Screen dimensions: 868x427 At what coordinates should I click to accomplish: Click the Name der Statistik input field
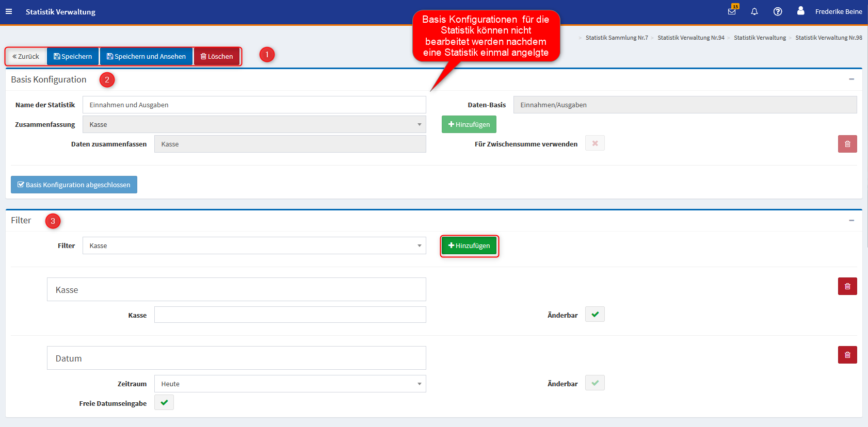click(254, 105)
